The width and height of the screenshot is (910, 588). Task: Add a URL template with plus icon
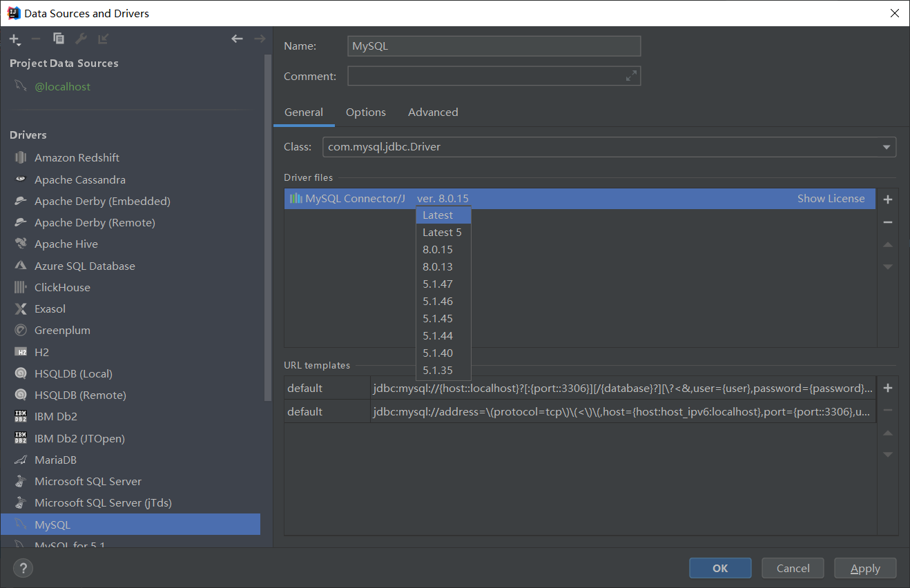point(888,388)
